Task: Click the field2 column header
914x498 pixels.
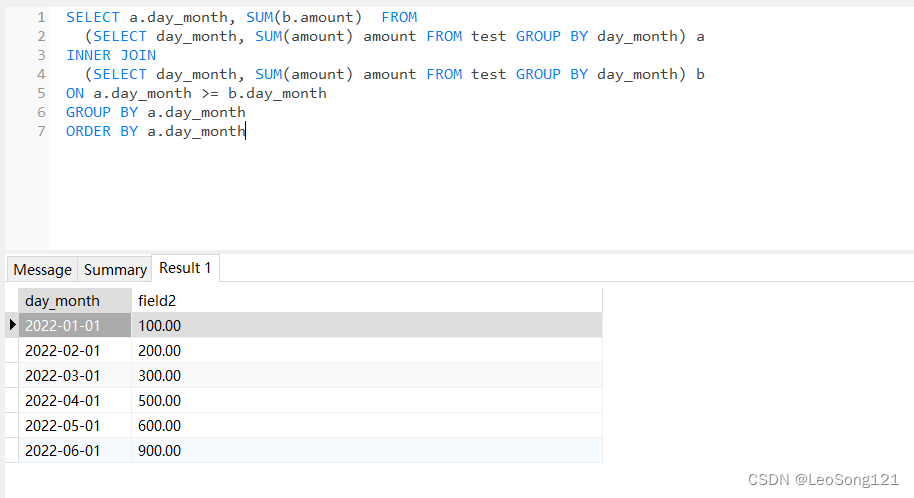Action: [157, 300]
